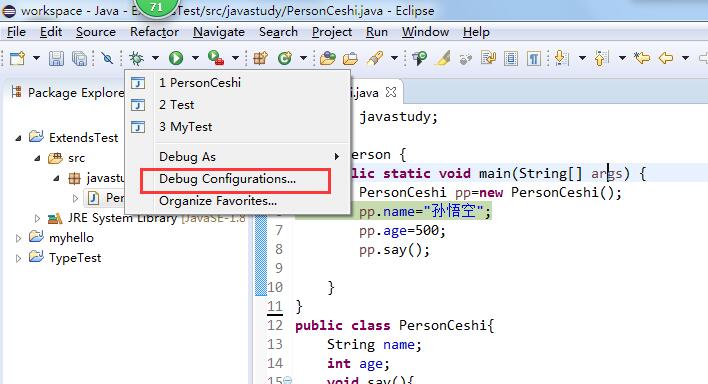This screenshot has width=708, height=384.
Task: Open the Source menu
Action: point(96,32)
